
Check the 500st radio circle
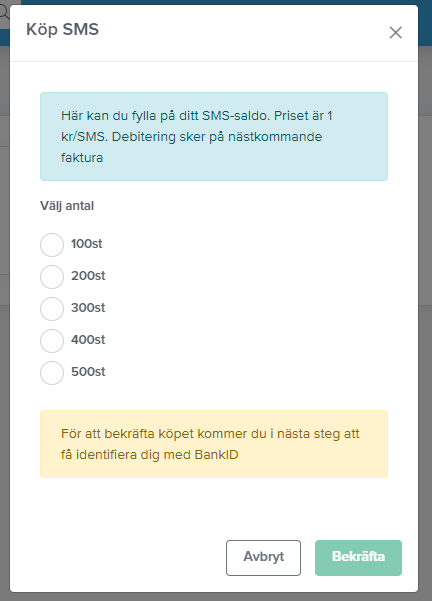tap(52, 373)
